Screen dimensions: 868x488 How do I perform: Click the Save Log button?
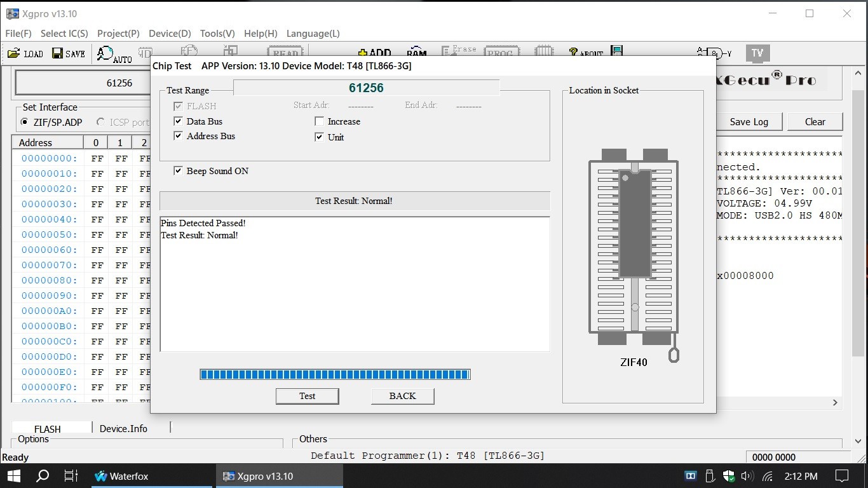point(749,122)
